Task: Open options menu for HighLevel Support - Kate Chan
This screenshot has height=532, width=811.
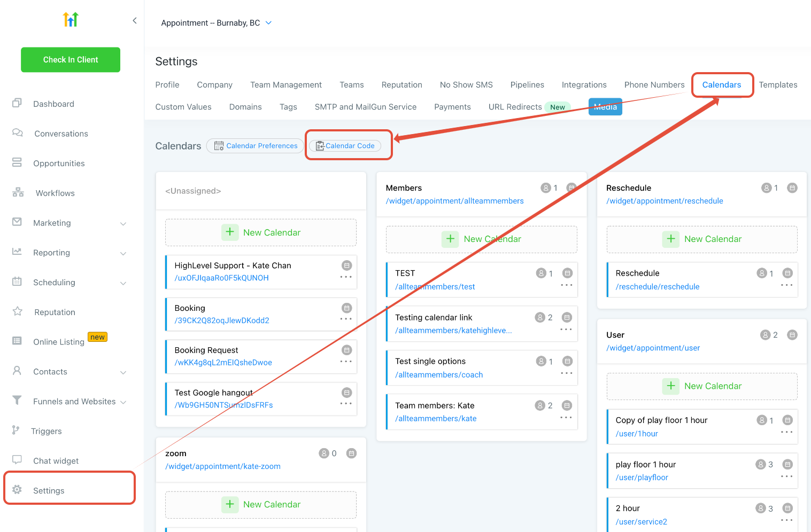Action: coord(346,277)
